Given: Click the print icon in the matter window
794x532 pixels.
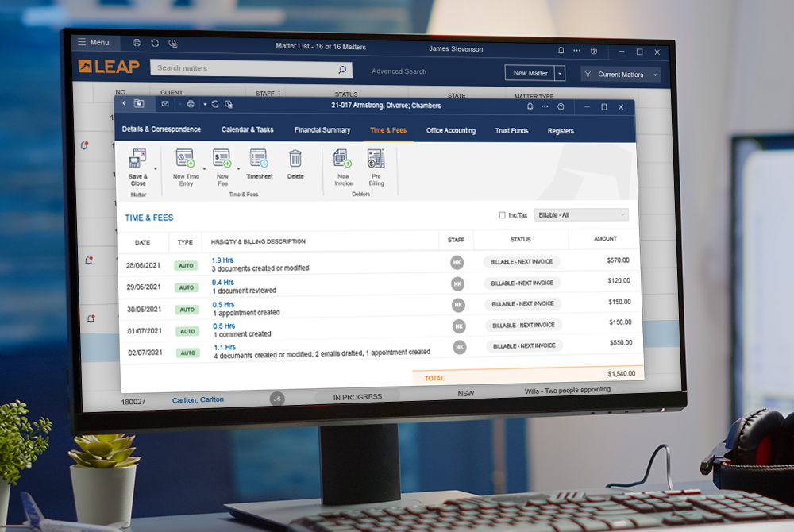Looking at the screenshot, I should pyautogui.click(x=190, y=103).
